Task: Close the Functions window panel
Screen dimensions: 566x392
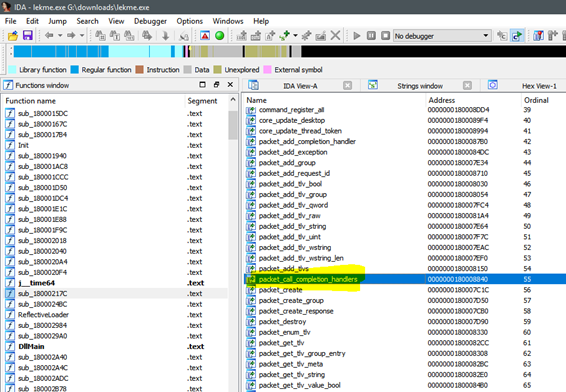Action: pos(230,84)
